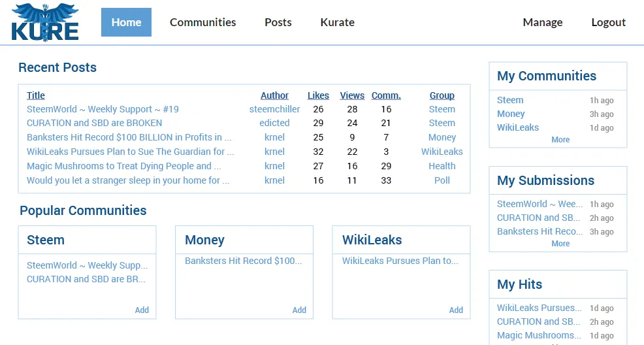
Task: Sort recent posts by Author
Action: (274, 95)
